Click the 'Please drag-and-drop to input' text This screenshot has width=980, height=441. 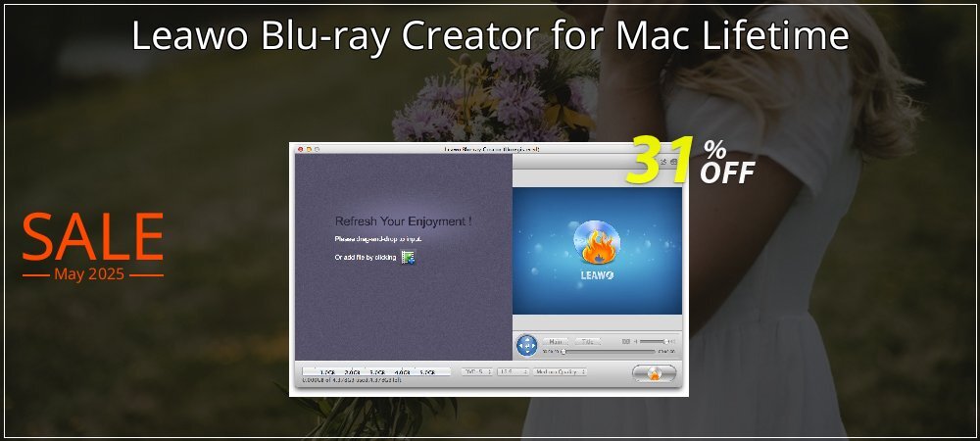pyautogui.click(x=378, y=238)
